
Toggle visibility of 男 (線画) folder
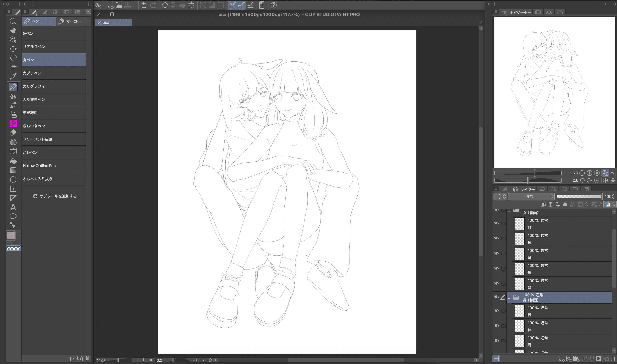[x=496, y=297]
